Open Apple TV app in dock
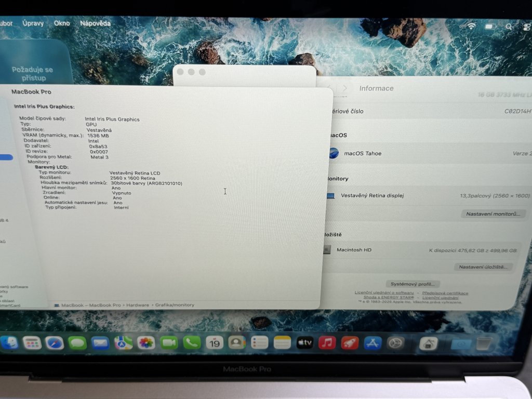Screen dimensions: 532x399 304,343
